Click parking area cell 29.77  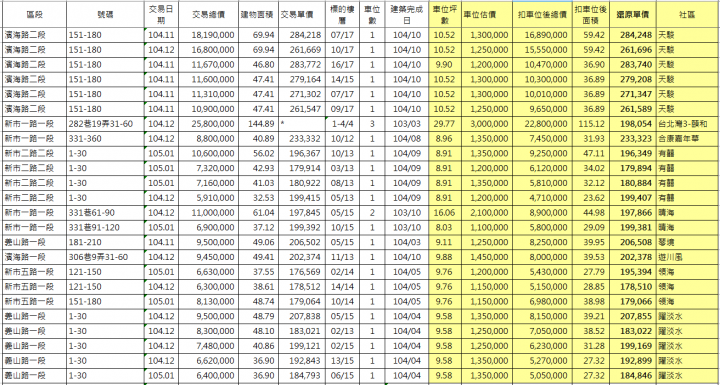pos(444,124)
